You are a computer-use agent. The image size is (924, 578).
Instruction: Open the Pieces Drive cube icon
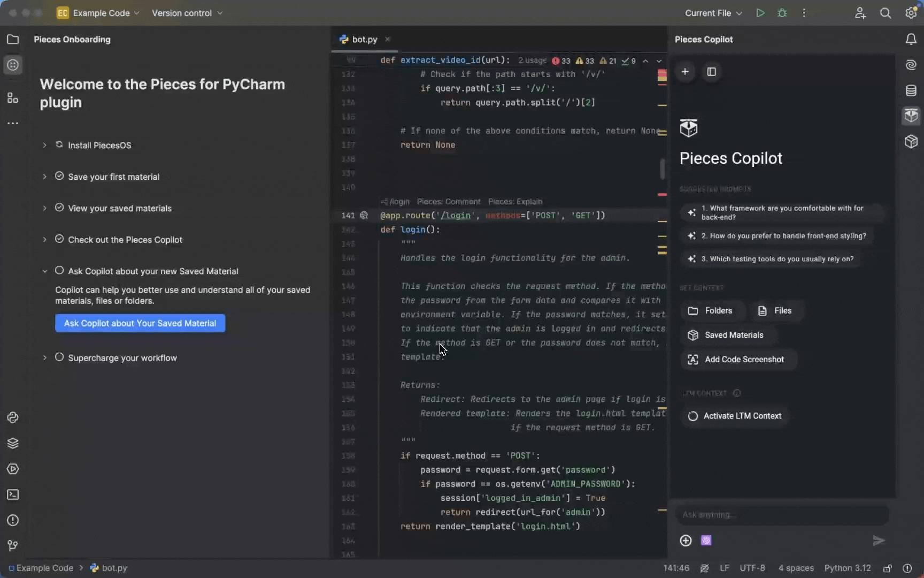pyautogui.click(x=911, y=141)
